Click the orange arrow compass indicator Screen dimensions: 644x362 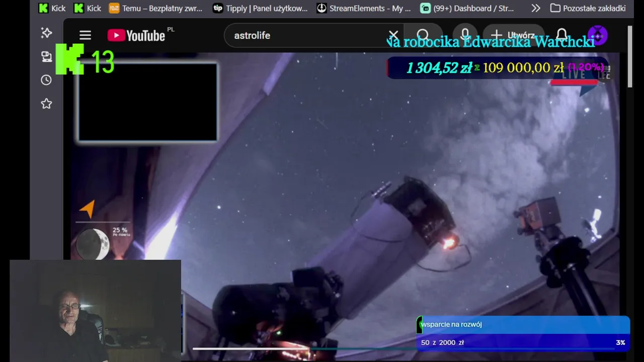(x=88, y=209)
